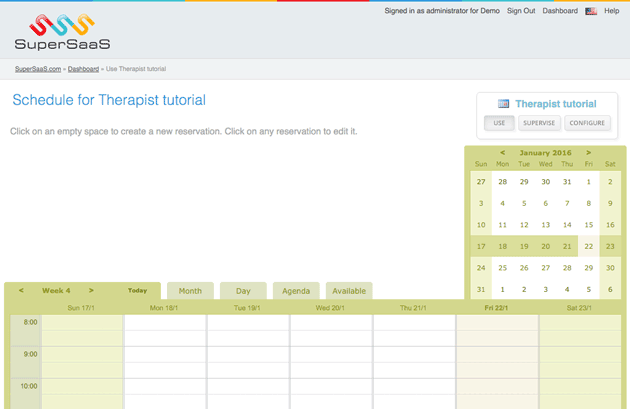Follow the Dashboard breadcrumb link
The width and height of the screenshot is (630, 409).
click(83, 69)
